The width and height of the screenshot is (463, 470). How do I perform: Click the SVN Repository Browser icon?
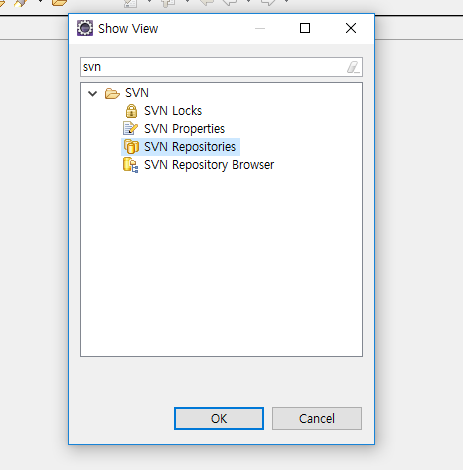tap(130, 165)
